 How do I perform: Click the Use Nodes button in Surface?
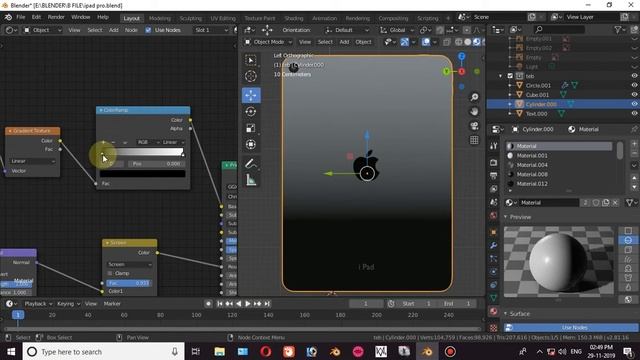[x=571, y=327]
